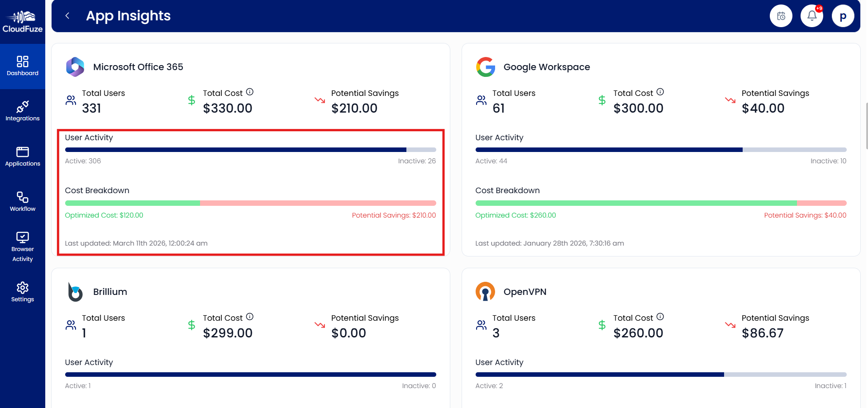Click the Microsoft Office 365 app logo
Image resolution: width=868 pixels, height=408 pixels.
(x=75, y=66)
